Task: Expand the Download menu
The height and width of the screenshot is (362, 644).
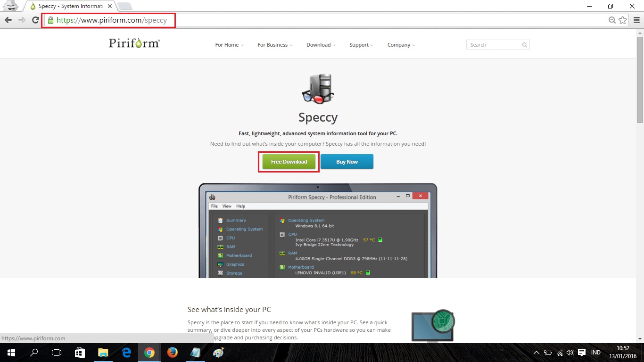Action: pyautogui.click(x=321, y=45)
